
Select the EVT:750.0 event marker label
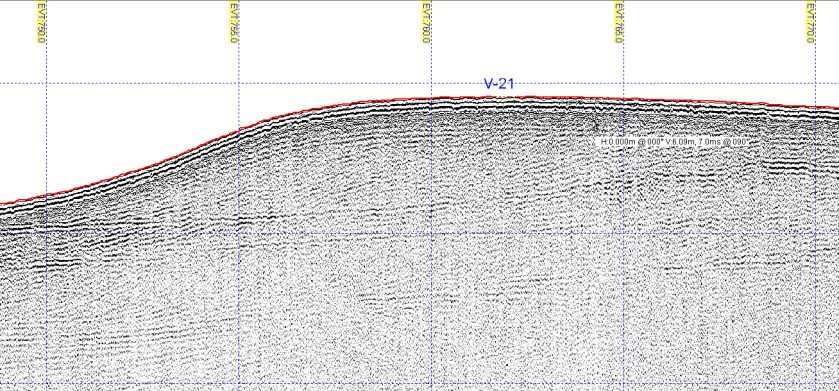pyautogui.click(x=41, y=22)
